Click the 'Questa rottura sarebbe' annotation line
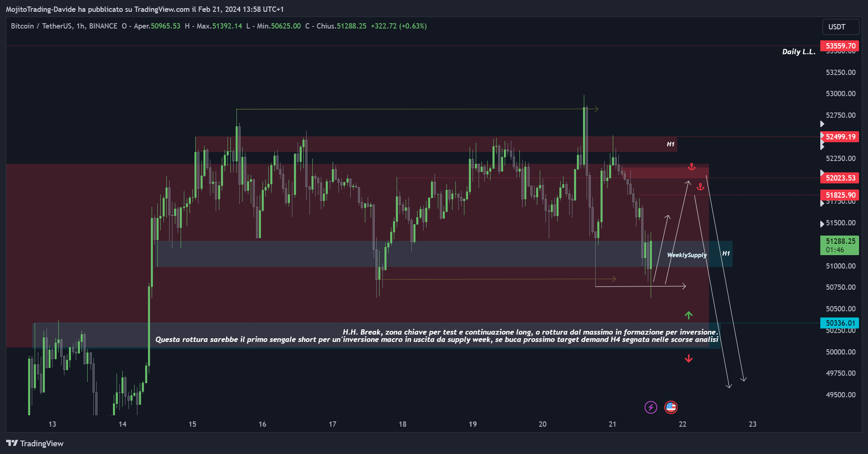 coord(437,339)
